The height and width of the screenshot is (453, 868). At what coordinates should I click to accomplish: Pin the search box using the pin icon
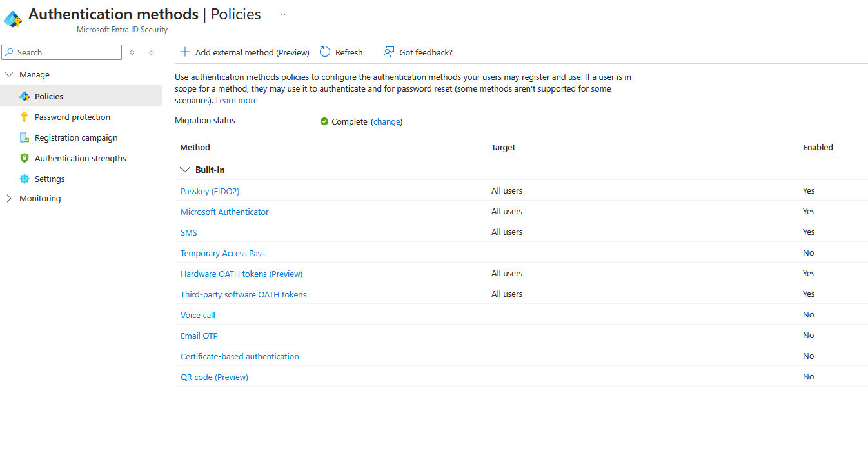pyautogui.click(x=132, y=52)
